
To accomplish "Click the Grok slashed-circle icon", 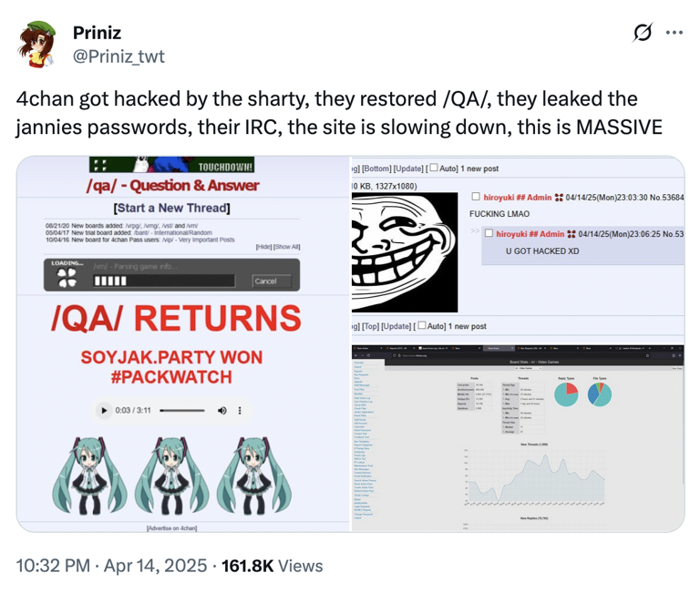I will coord(642,34).
